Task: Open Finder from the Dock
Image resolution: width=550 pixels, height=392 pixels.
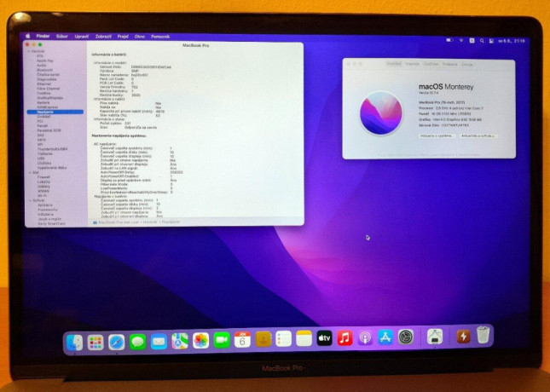Action: point(74,342)
